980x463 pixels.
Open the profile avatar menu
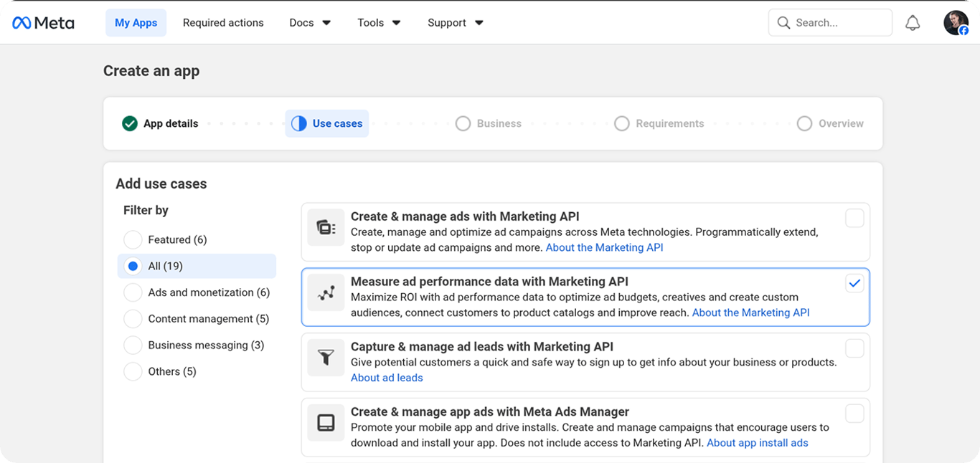click(956, 23)
